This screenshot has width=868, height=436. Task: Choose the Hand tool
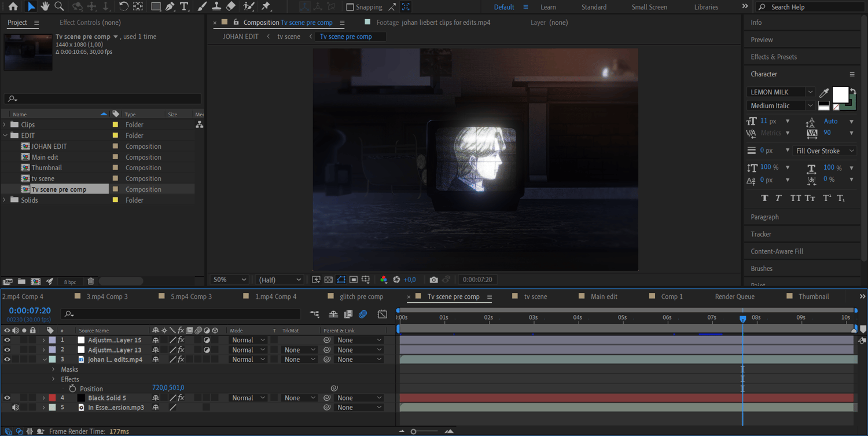click(x=45, y=6)
